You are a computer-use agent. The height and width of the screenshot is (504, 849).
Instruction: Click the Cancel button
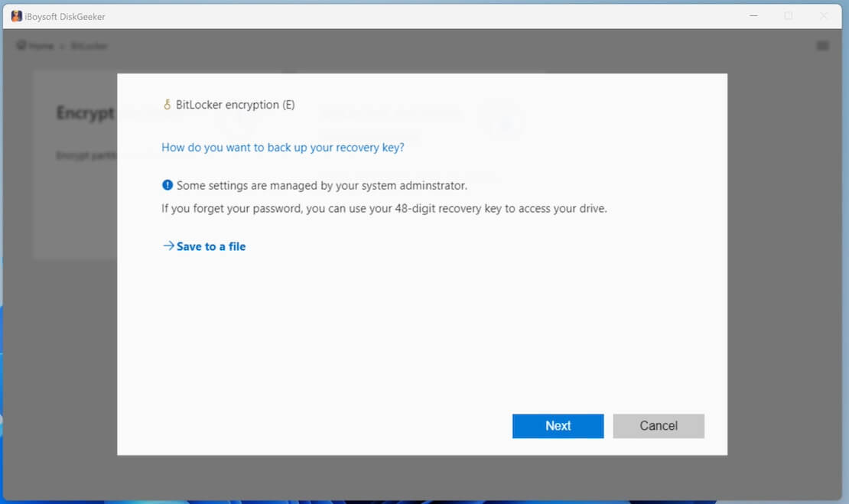659,426
